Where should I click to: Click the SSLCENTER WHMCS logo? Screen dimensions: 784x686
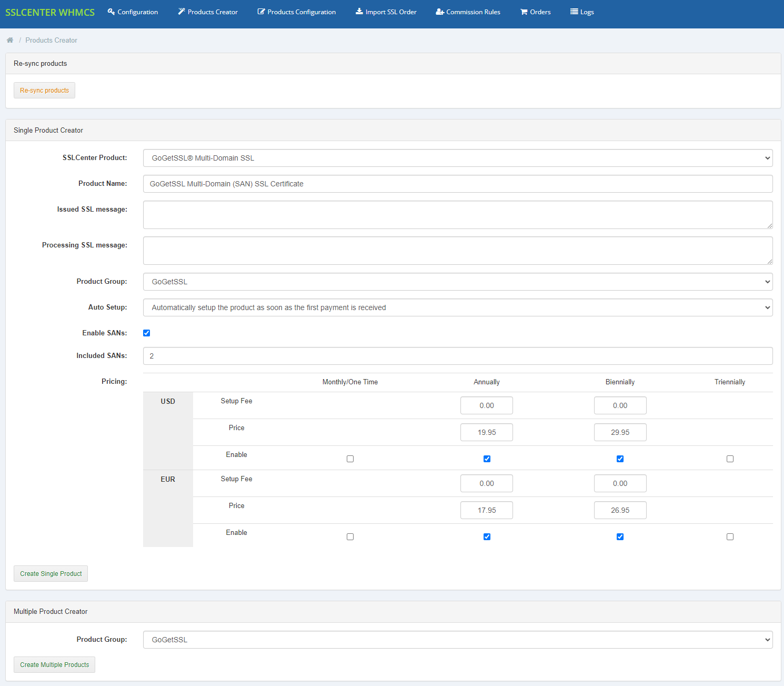50,12
